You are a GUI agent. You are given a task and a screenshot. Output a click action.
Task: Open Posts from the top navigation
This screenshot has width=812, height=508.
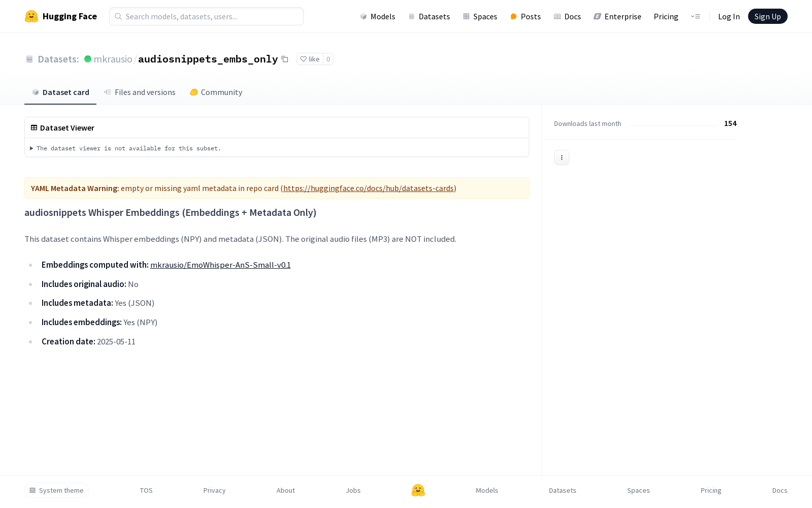pos(525,16)
